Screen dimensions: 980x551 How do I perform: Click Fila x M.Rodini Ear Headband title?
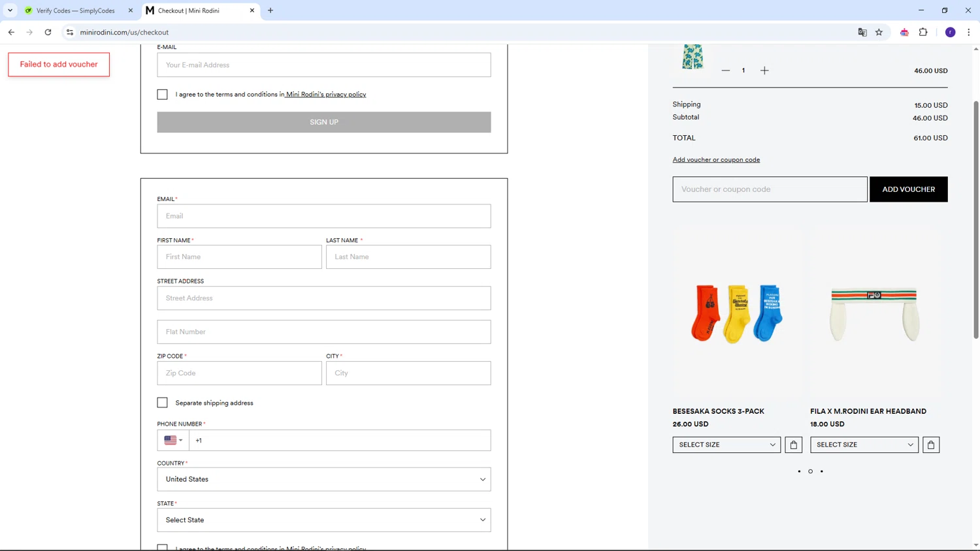click(x=868, y=411)
